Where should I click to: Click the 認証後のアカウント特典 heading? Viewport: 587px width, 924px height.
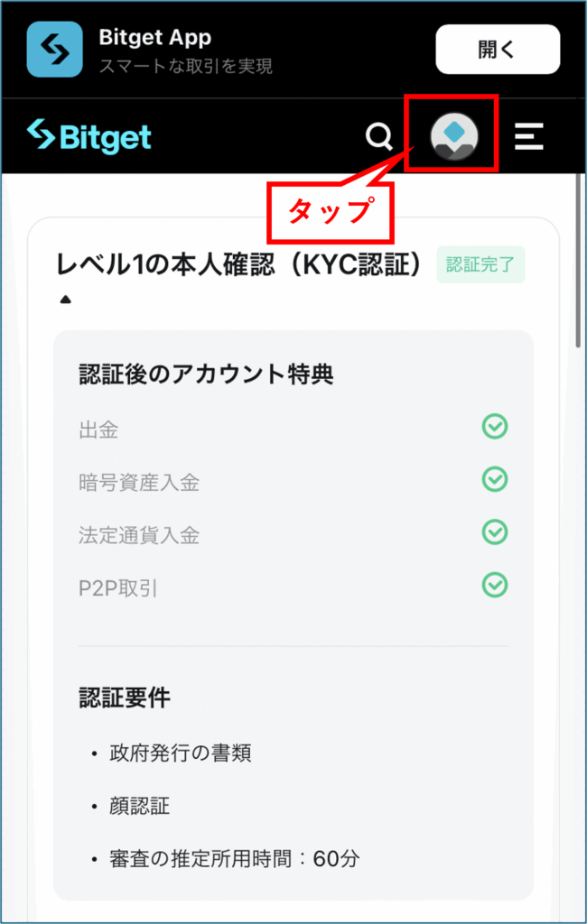click(x=207, y=374)
